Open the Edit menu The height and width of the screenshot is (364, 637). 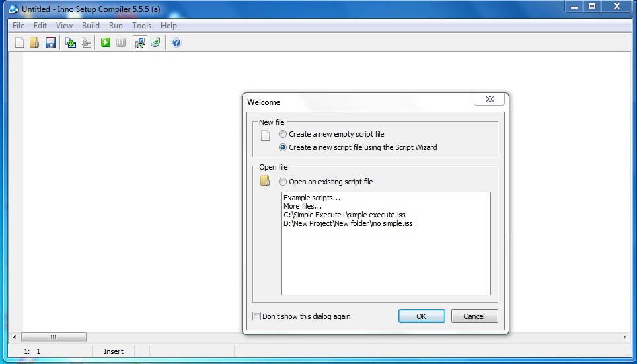pyautogui.click(x=40, y=26)
